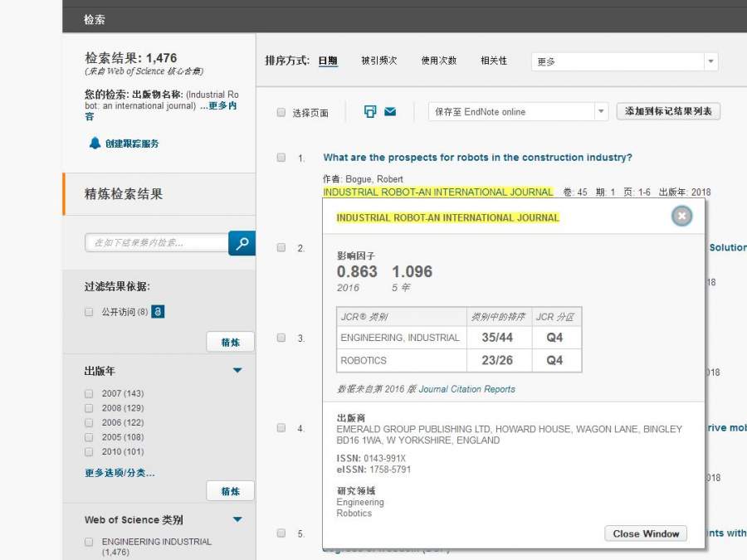Click the email envelope icon
This screenshot has height=560, width=747.
(390, 112)
